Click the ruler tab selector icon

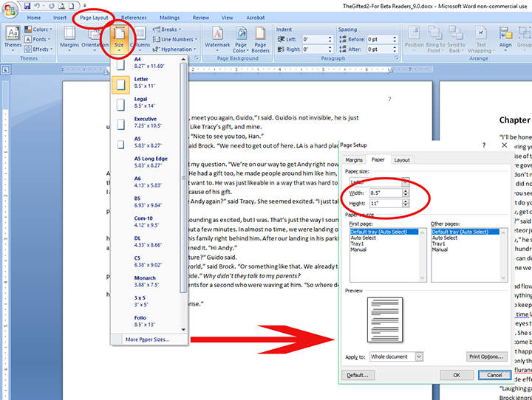(x=6, y=70)
